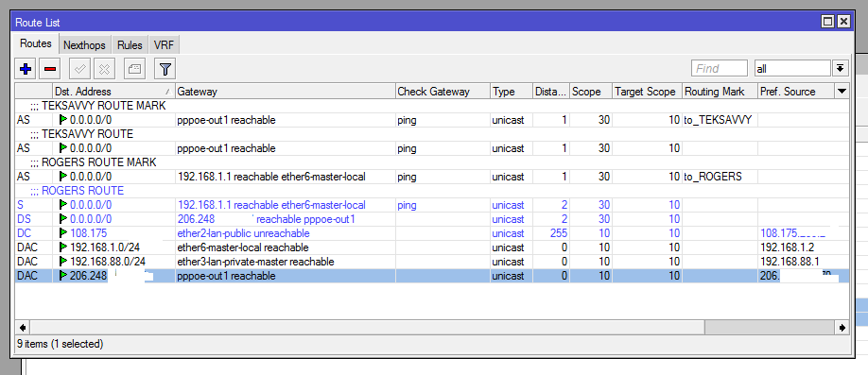This screenshot has width=868, height=375.
Task: Remove selected route with minus icon
Action: [x=50, y=69]
